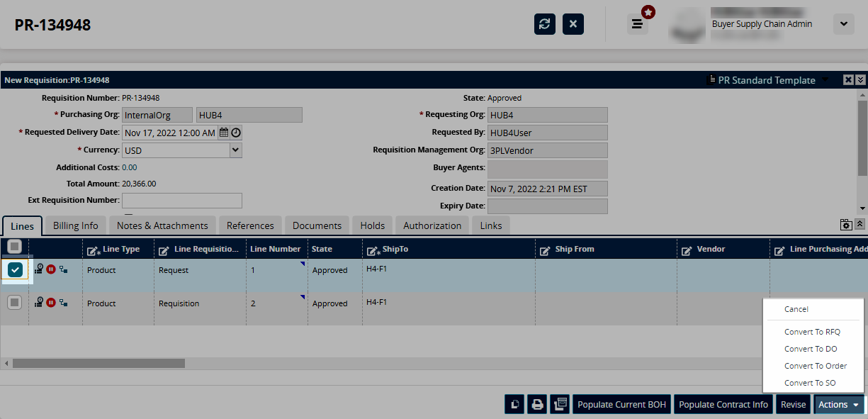Click the red hold icon on line 2
Viewport: 868px width, 419px height.
click(x=51, y=303)
